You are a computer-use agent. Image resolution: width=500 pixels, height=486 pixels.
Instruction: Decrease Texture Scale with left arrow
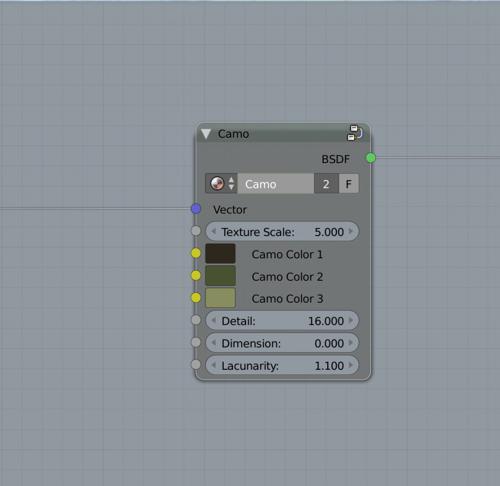(x=214, y=231)
